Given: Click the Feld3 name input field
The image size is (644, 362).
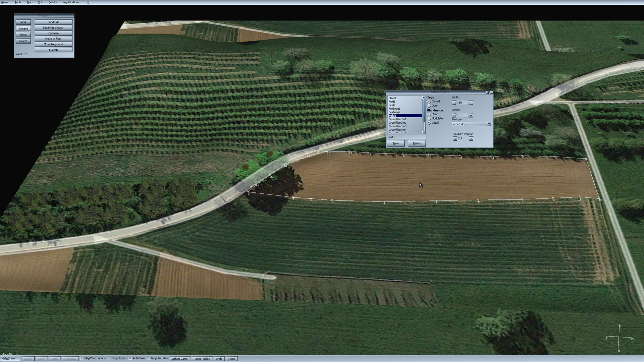Looking at the screenshot, I should [406, 137].
